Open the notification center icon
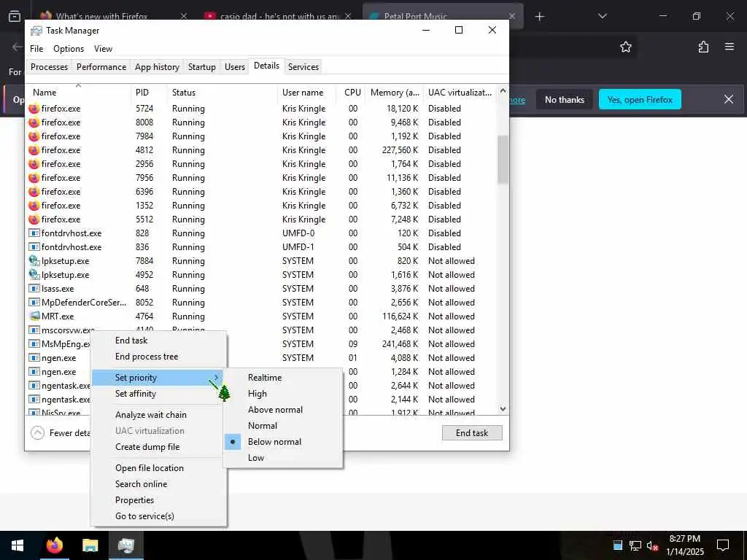Viewport: 747px width, 560px height. [x=723, y=545]
